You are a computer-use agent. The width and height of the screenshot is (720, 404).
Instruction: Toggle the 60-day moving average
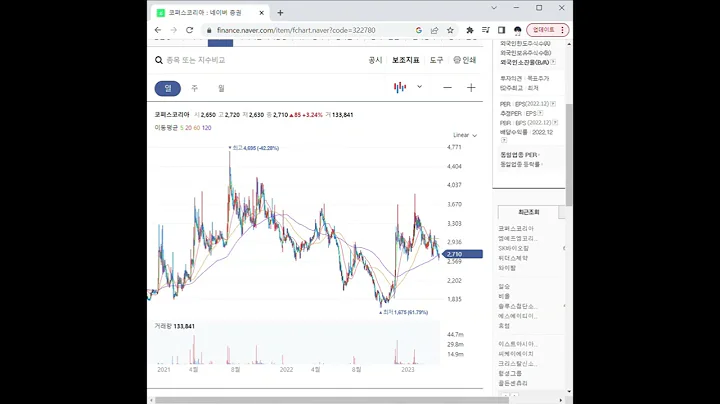(197, 128)
